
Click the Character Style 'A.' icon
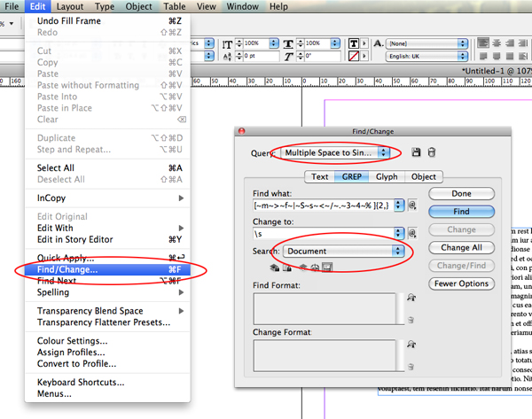click(x=379, y=43)
